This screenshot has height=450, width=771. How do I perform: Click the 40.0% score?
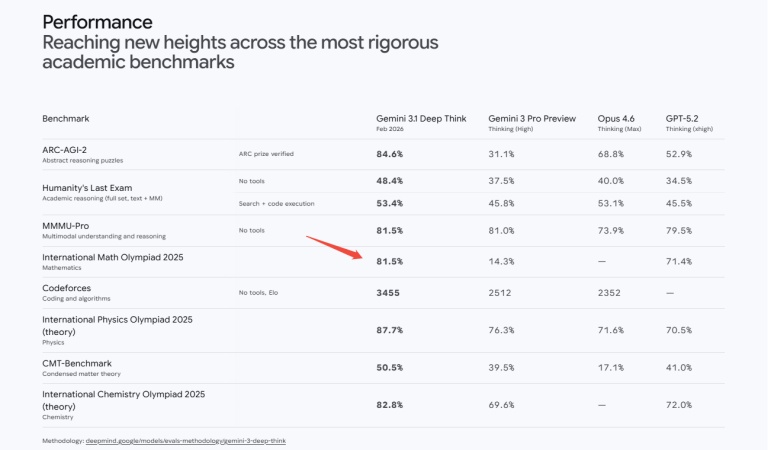point(611,181)
